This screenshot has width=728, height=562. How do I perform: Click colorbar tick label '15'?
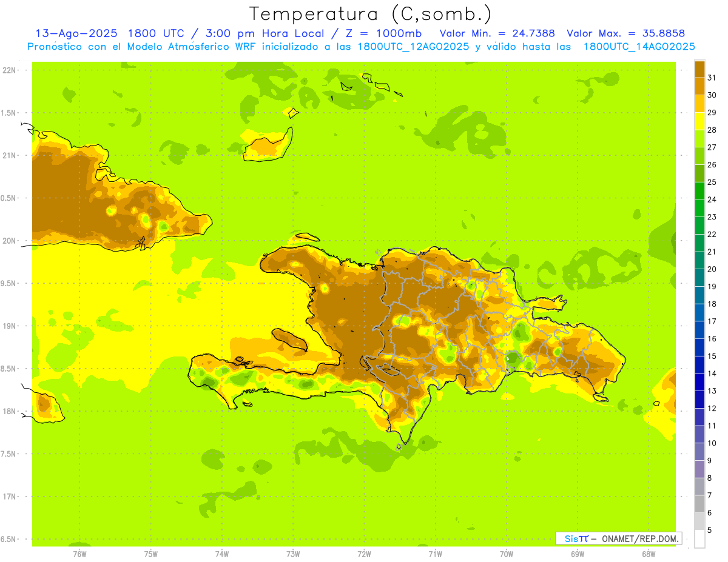(x=712, y=356)
